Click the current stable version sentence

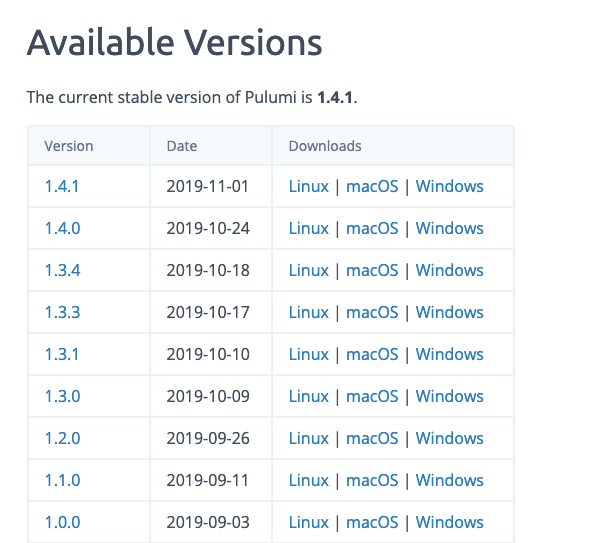[x=192, y=97]
